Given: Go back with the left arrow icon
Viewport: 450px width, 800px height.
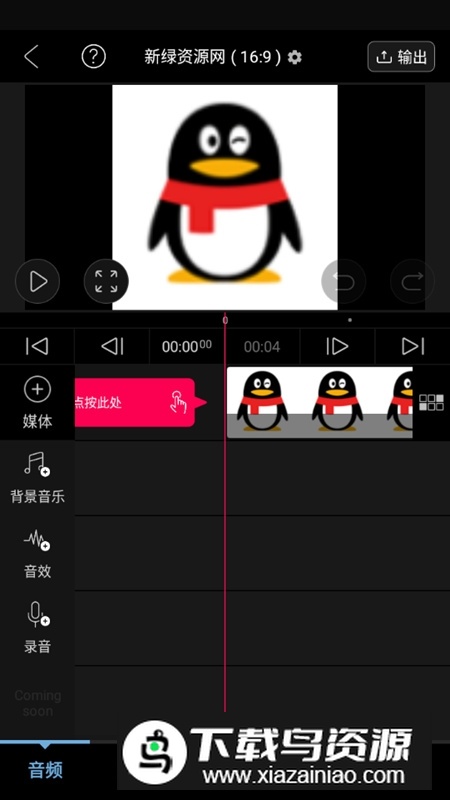Looking at the screenshot, I should point(31,57).
